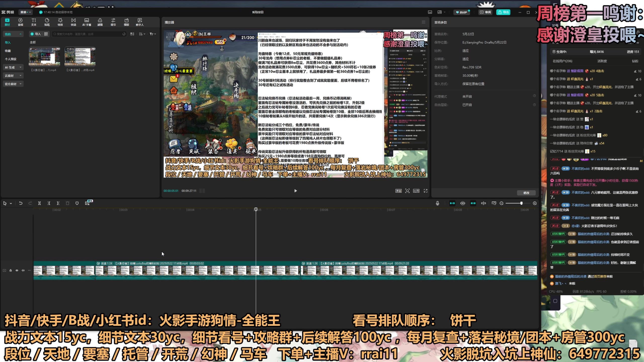Expand the 云素材 section
The image size is (644, 362).
pyautogui.click(x=13, y=75)
